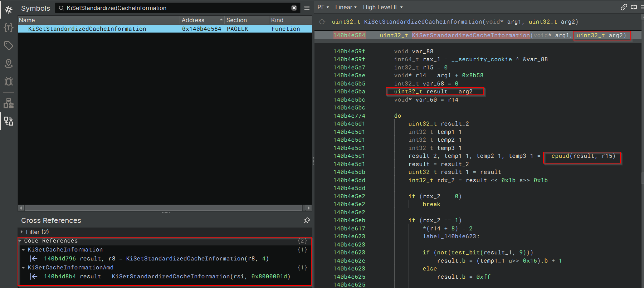
Task: Collapse the Code References tree
Action: (20, 241)
